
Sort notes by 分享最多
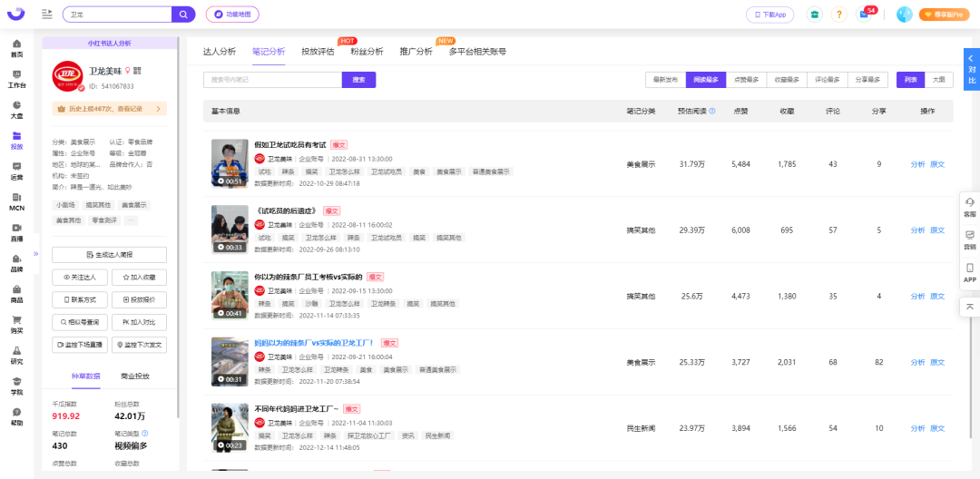click(x=867, y=80)
